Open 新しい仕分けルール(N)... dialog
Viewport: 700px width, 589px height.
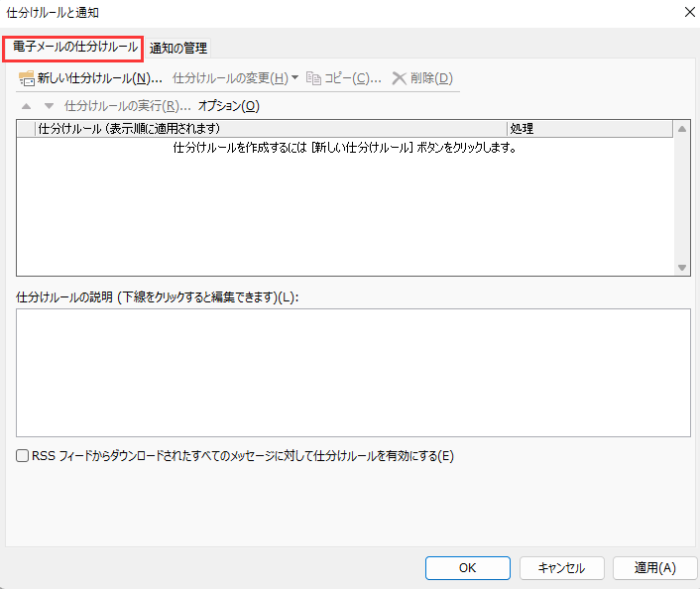click(x=90, y=78)
